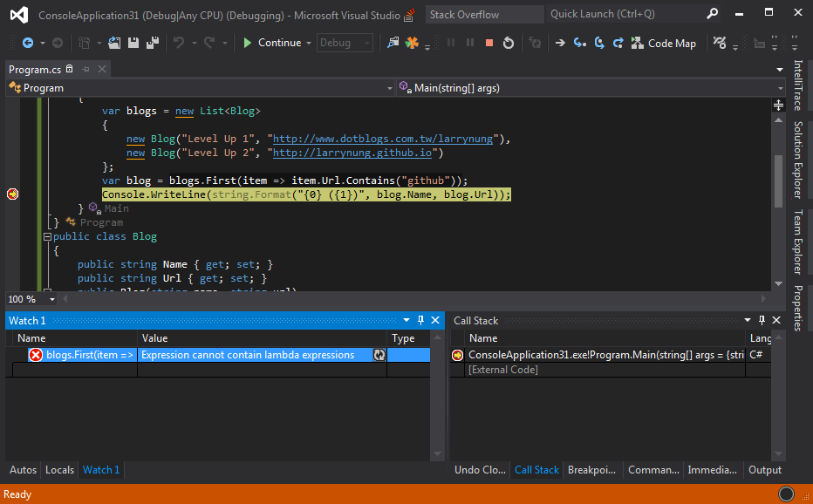Open the Team Explorer side tab
The image size is (813, 504).
(798, 242)
